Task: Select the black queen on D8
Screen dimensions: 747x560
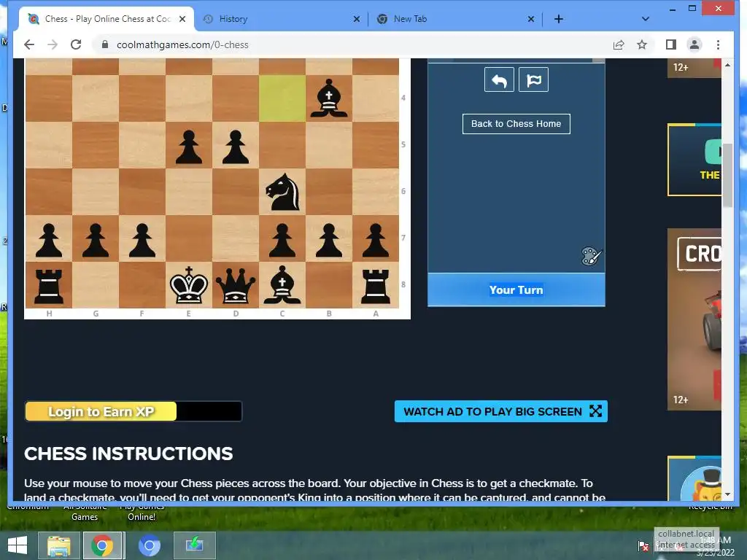Action: [x=236, y=285]
